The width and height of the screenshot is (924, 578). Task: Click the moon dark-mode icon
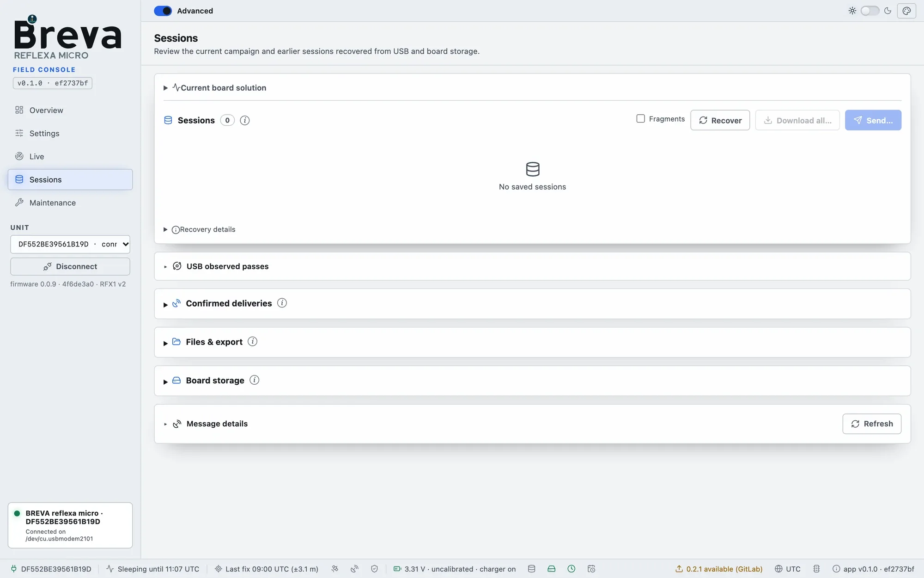tap(888, 11)
